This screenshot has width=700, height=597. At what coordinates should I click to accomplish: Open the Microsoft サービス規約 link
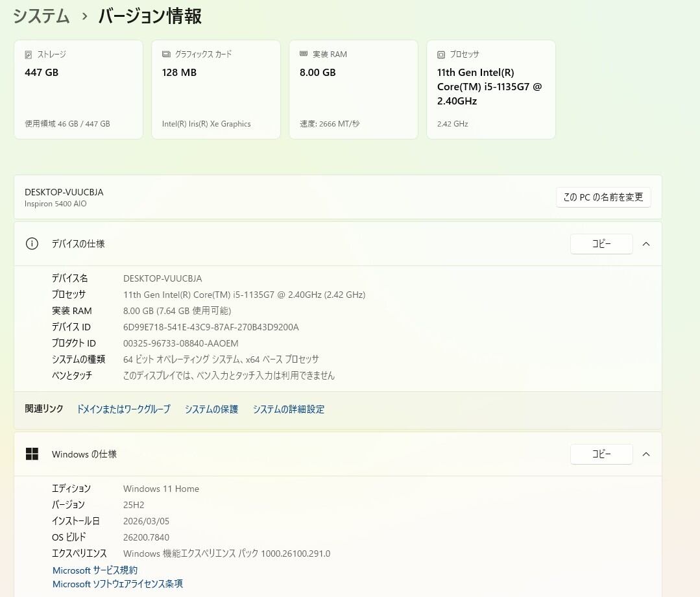[x=95, y=570]
